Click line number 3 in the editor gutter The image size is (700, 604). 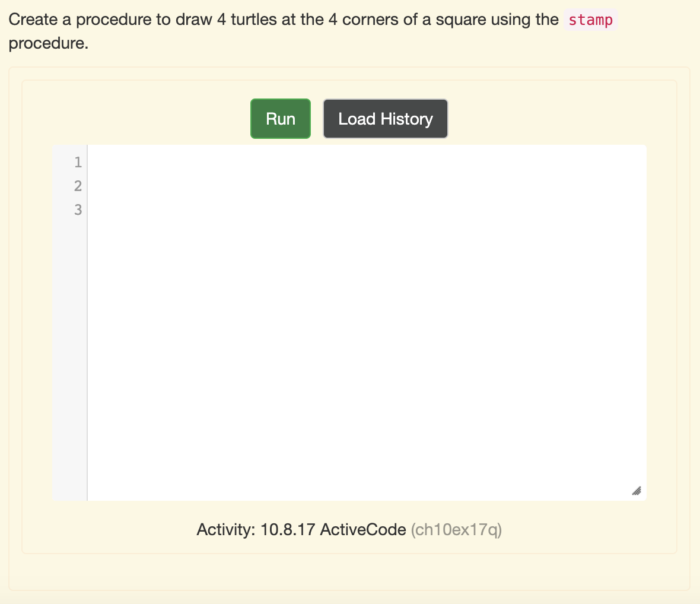(x=77, y=209)
